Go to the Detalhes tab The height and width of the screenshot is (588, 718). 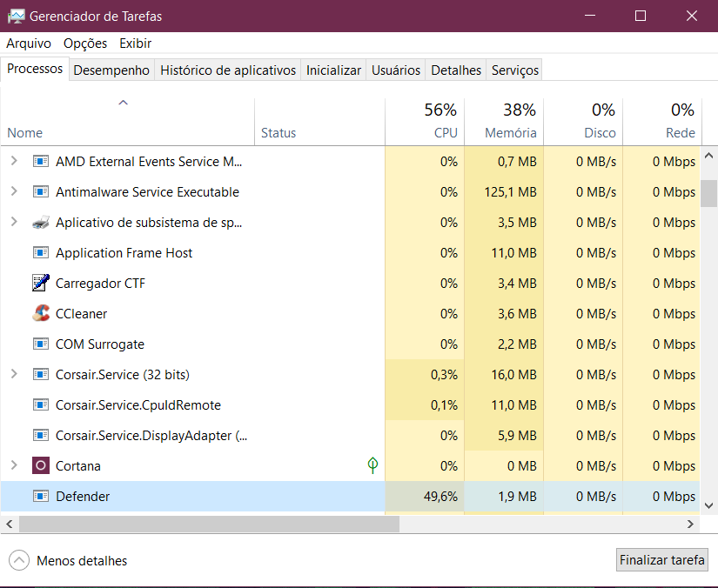coord(456,70)
